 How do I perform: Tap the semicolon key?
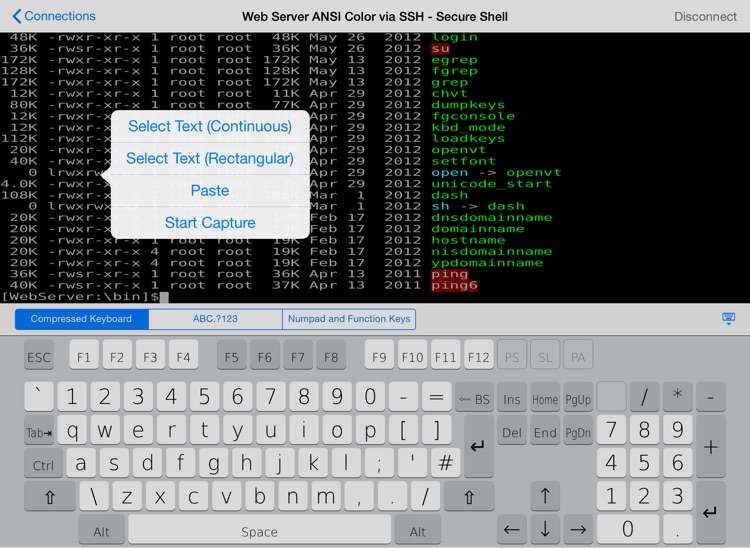click(379, 463)
